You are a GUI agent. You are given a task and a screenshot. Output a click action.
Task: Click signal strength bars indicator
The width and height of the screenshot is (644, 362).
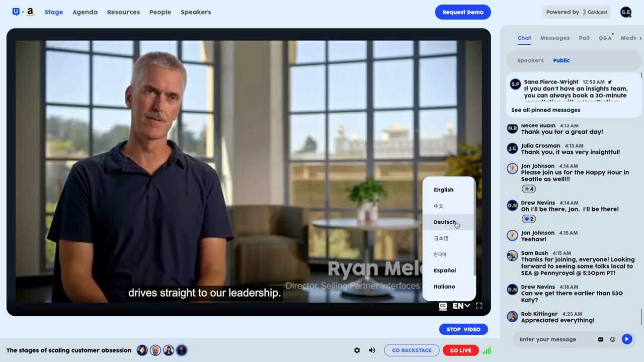(487, 350)
